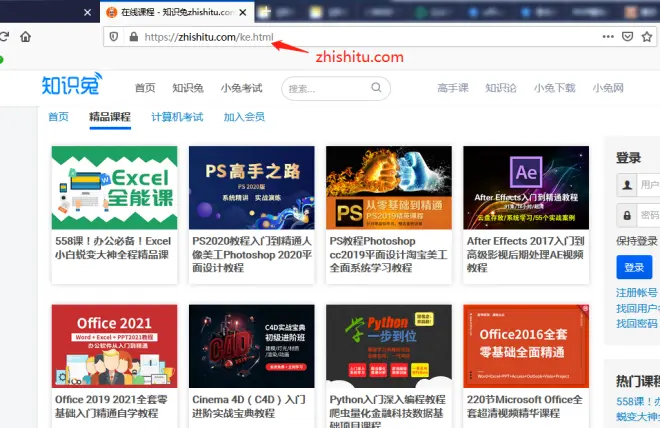Open the 学Python一步到位 thumbnail

tap(389, 346)
